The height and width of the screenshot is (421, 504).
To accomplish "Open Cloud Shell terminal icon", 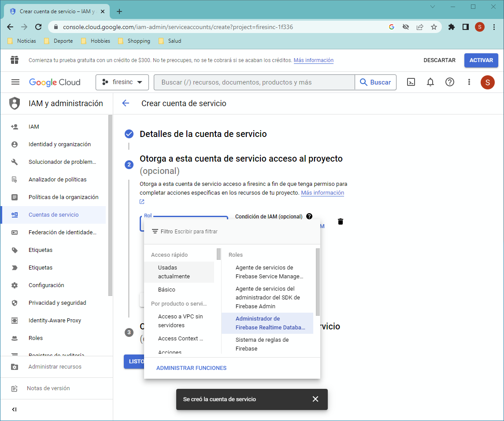I will point(411,82).
